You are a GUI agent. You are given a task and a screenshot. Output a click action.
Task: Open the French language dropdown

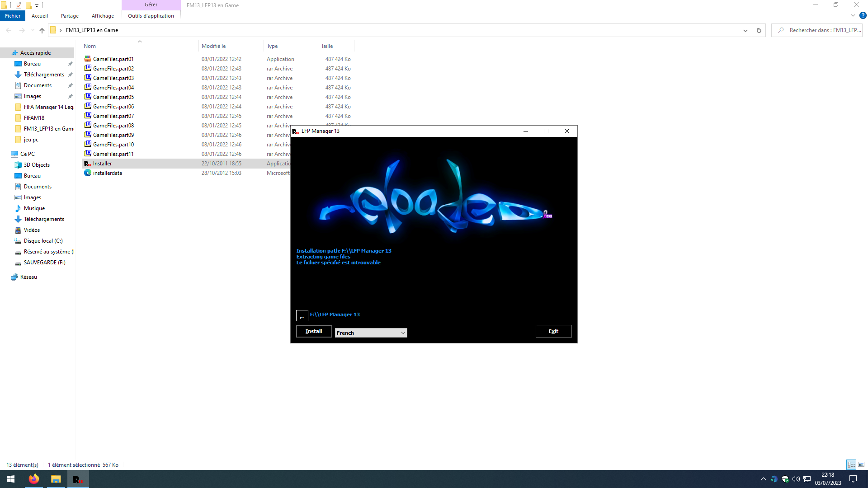pos(371,333)
